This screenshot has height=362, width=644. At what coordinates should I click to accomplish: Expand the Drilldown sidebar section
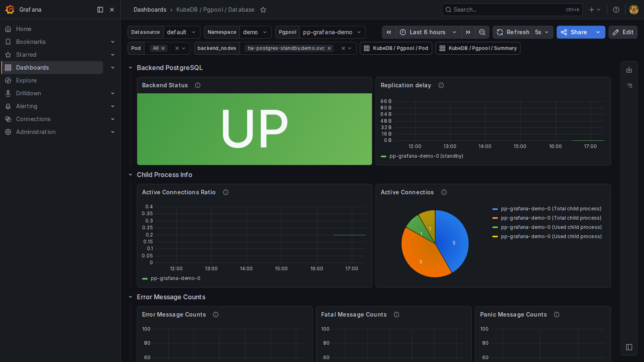tap(113, 93)
